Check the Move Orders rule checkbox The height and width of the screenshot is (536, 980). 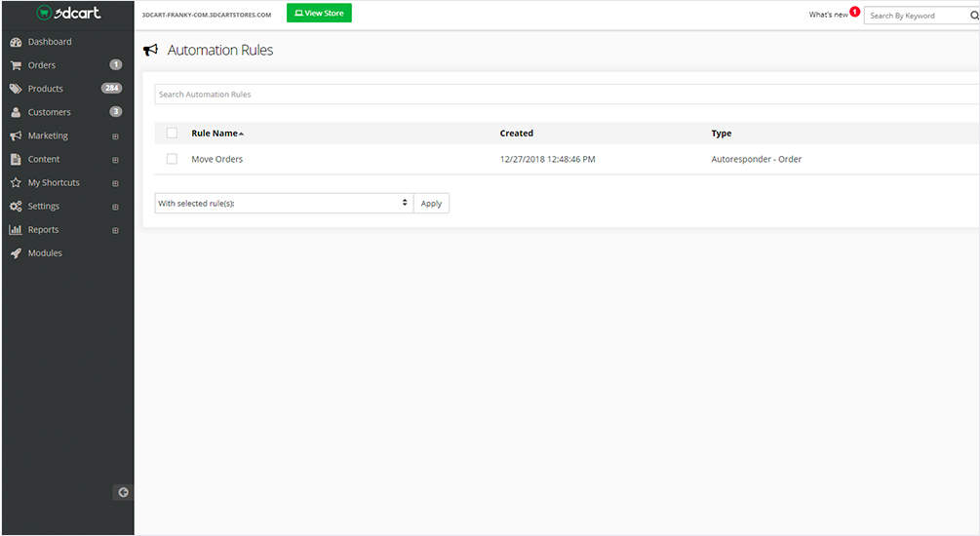click(172, 159)
